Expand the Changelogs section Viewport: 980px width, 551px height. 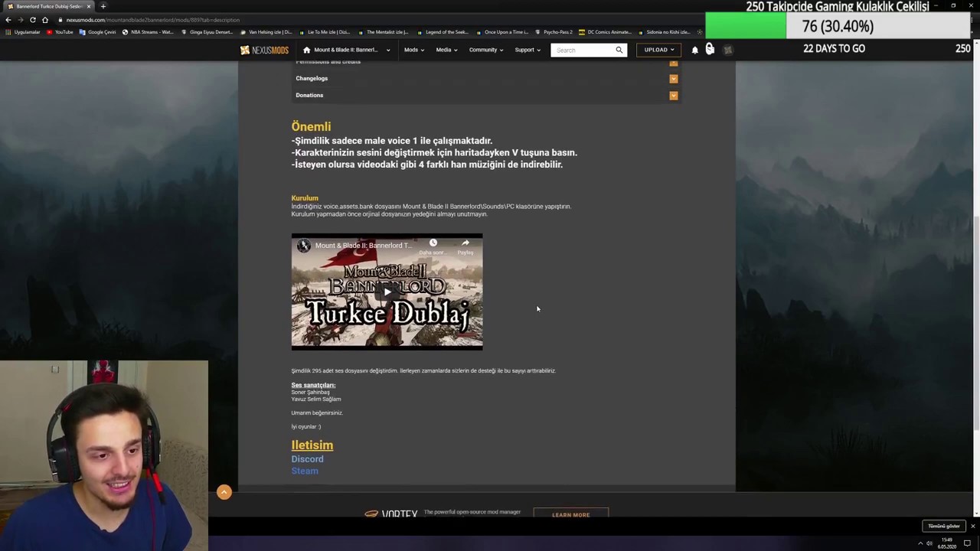[486, 78]
